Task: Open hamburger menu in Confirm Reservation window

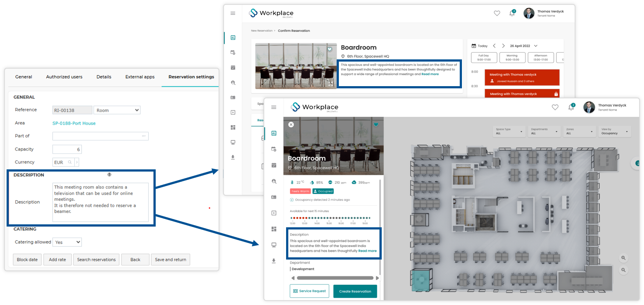Action: (x=233, y=13)
